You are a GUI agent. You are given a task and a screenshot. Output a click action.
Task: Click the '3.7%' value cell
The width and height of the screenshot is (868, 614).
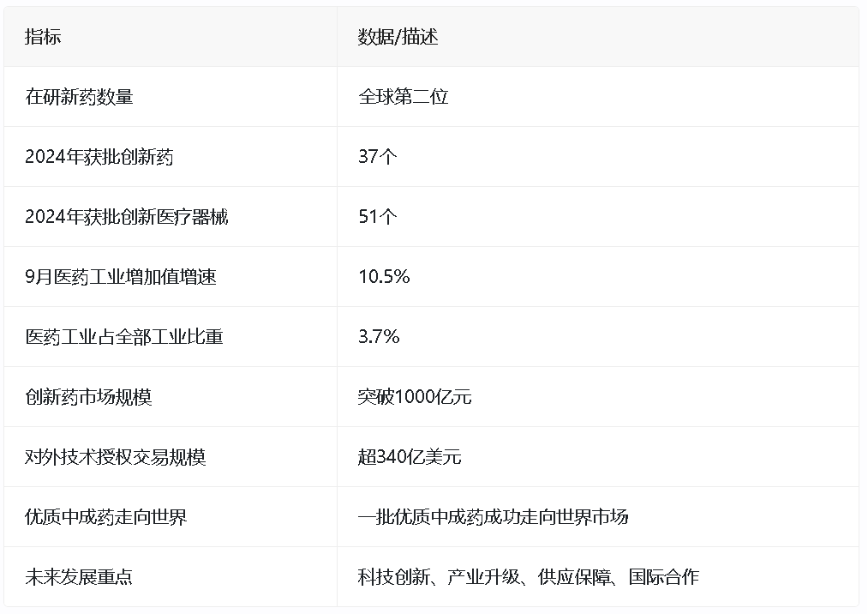point(379,337)
